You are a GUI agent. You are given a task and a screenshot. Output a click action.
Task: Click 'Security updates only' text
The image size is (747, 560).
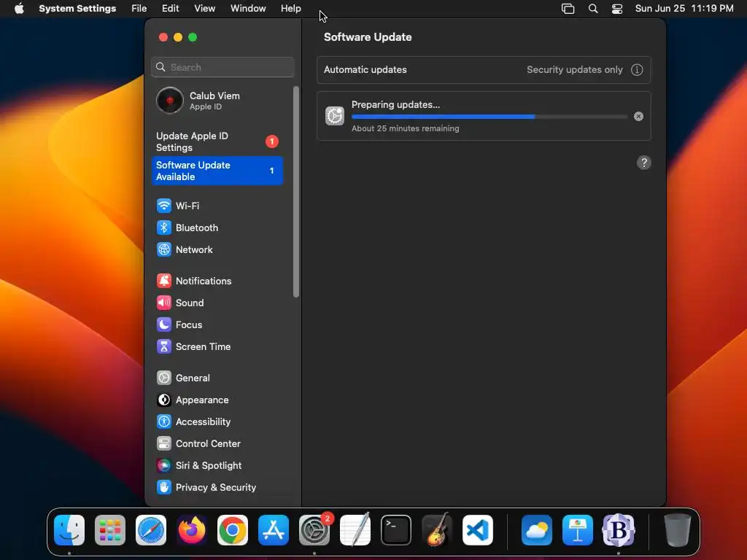click(575, 70)
